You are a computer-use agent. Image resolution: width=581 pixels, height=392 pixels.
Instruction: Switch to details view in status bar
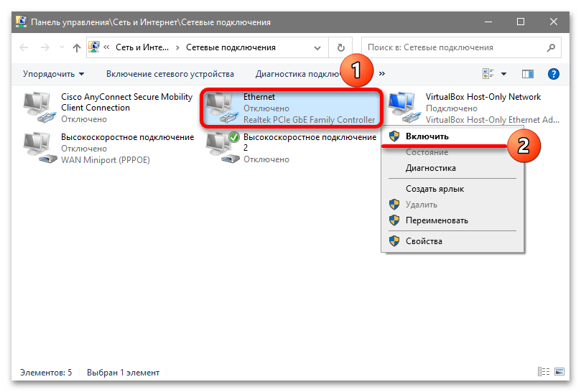coord(544,372)
